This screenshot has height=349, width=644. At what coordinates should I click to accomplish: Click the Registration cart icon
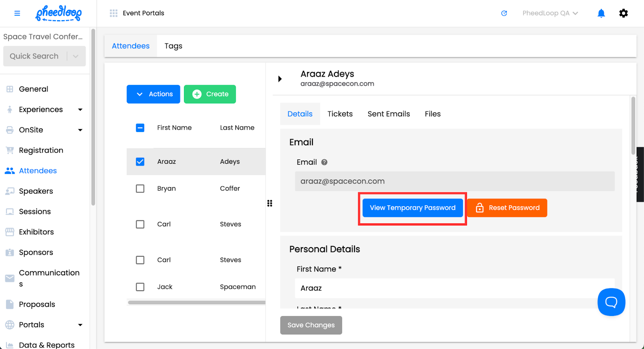point(10,151)
